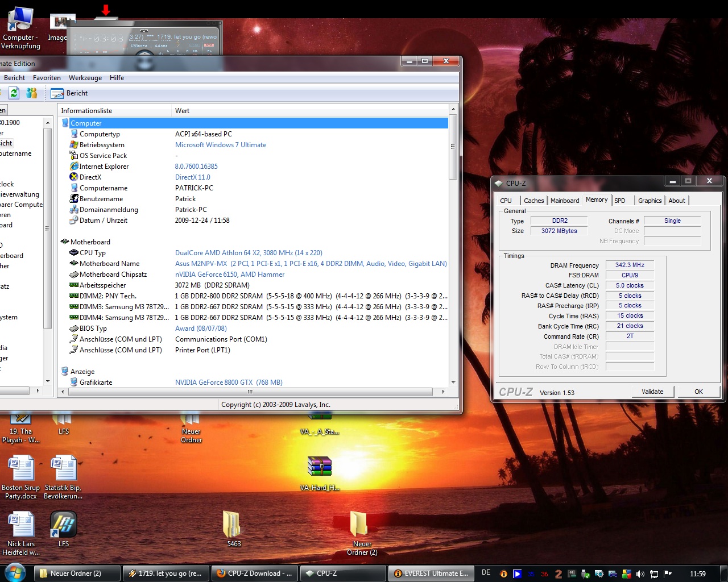Click the DE language indicator in taskbar
The height and width of the screenshot is (582, 728).
pyautogui.click(x=486, y=573)
